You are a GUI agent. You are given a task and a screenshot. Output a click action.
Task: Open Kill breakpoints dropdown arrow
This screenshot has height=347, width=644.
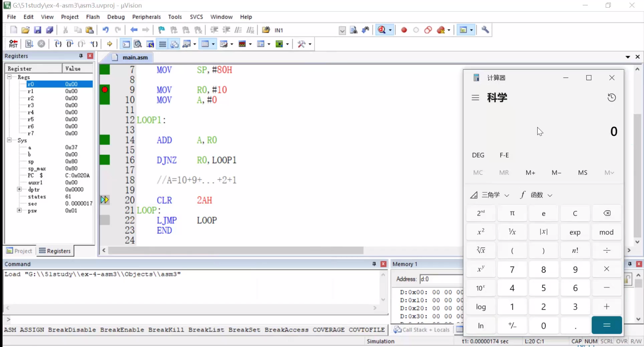point(449,30)
